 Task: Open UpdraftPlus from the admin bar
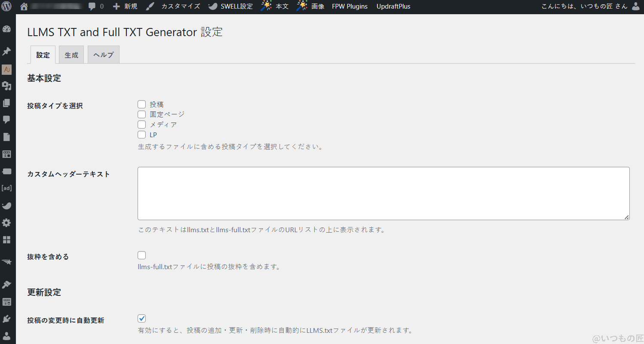coord(393,6)
